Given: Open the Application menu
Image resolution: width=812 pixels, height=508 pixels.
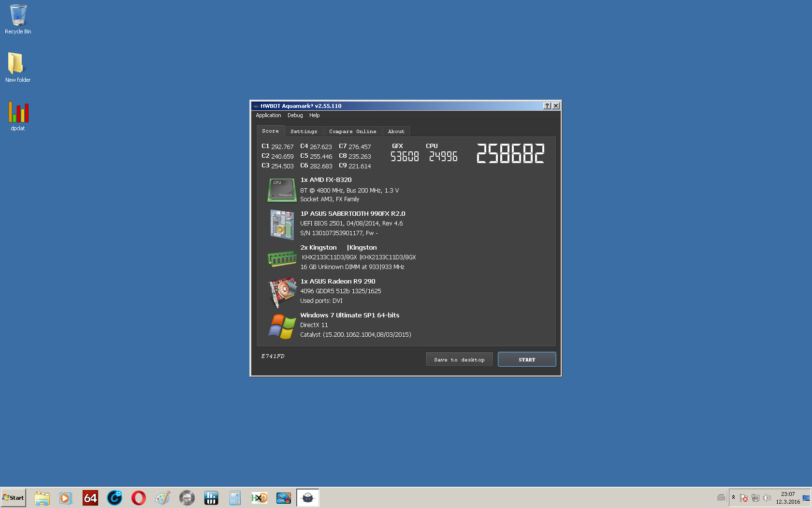Looking at the screenshot, I should [268, 115].
